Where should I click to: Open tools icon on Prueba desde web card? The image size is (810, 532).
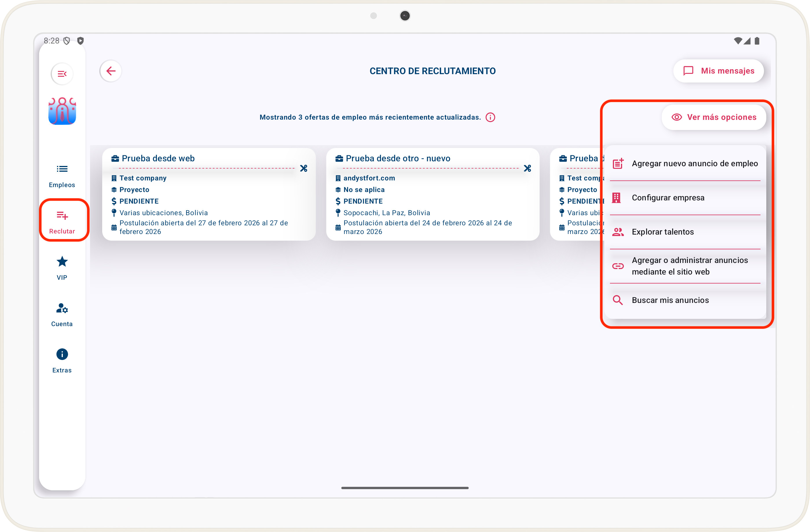pos(304,169)
